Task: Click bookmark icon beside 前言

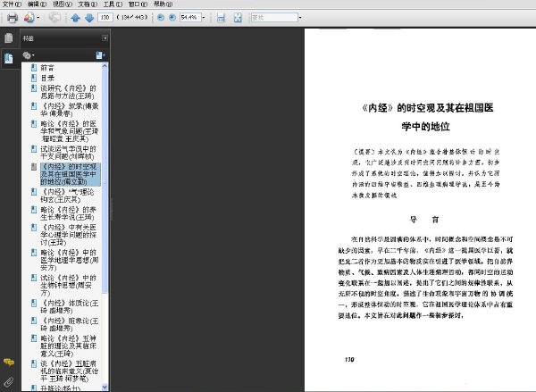Action: coord(34,67)
